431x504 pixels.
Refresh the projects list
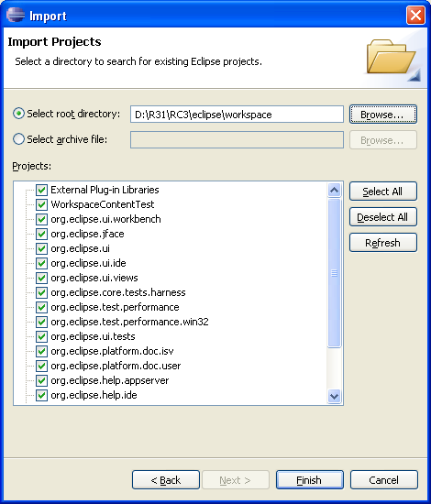[x=383, y=243]
